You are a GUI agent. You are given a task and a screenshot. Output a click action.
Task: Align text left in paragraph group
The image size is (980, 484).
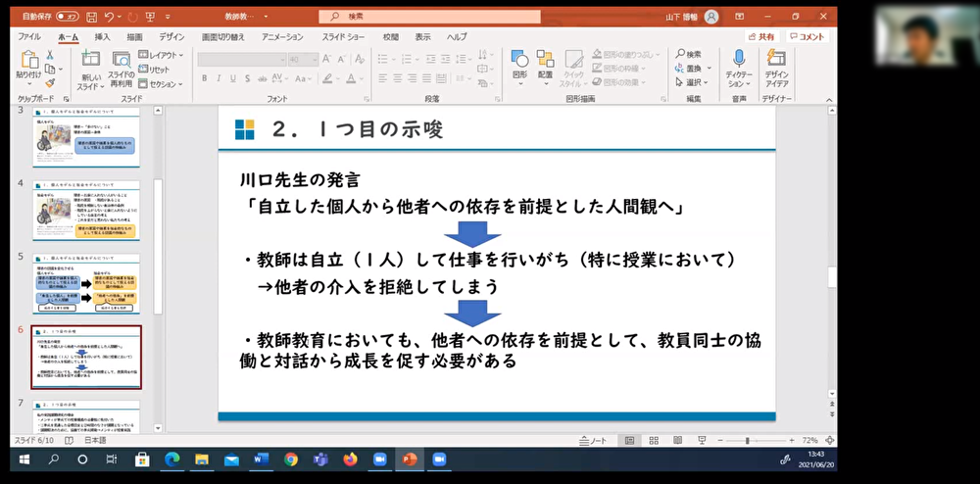click(x=383, y=78)
